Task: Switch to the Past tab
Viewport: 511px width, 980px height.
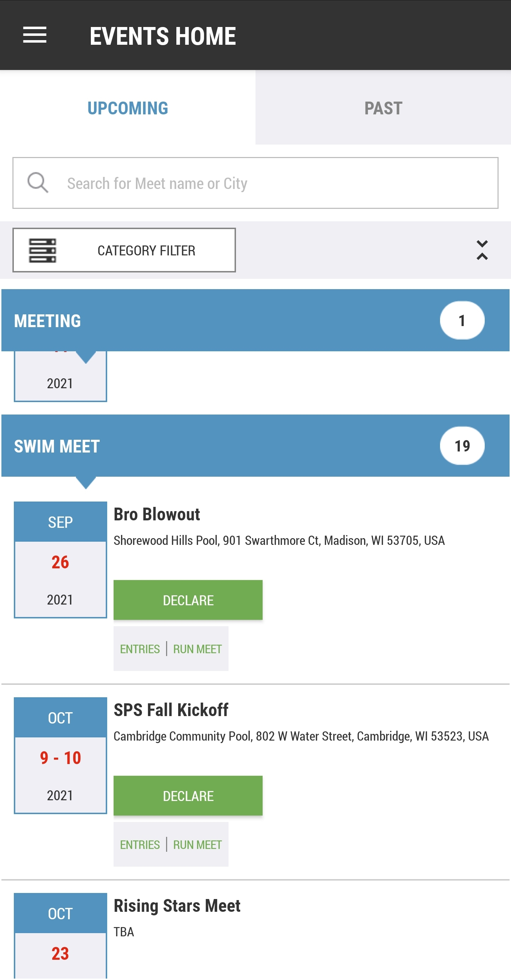Action: tap(383, 108)
